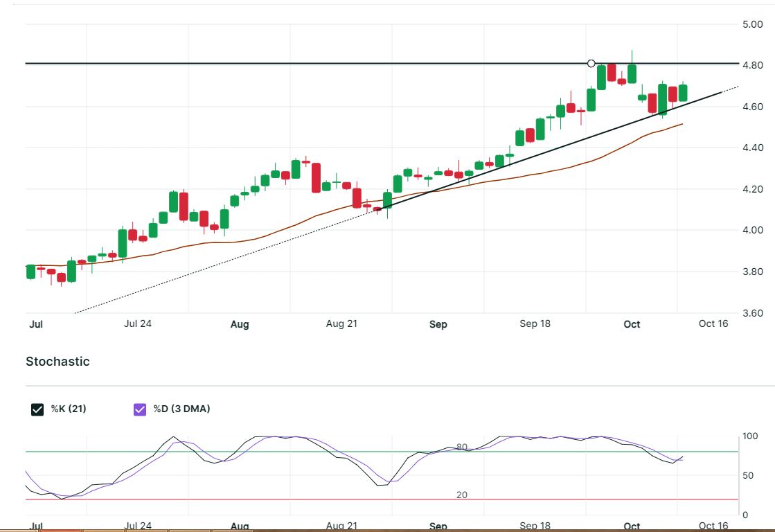
Task: Click the '%K (21)' legend label
Action: click(69, 409)
